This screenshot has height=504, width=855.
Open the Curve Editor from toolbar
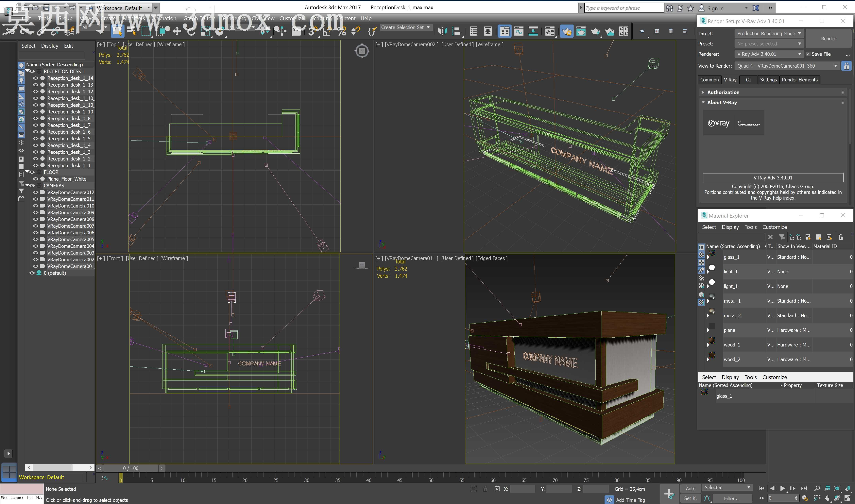(519, 32)
